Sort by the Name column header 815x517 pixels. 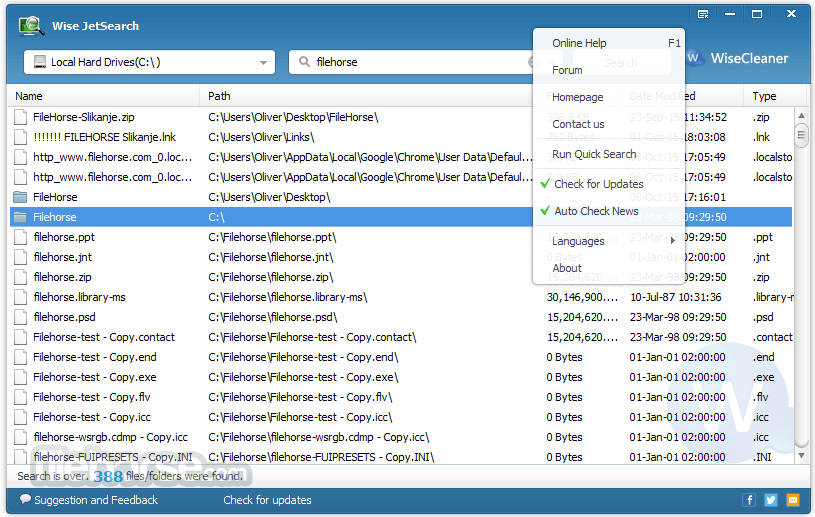(104, 96)
